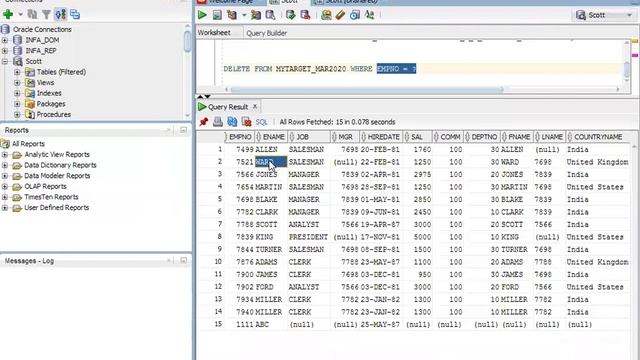640x360 pixels.
Task: Collapse the Scott connection node
Action: (5, 61)
